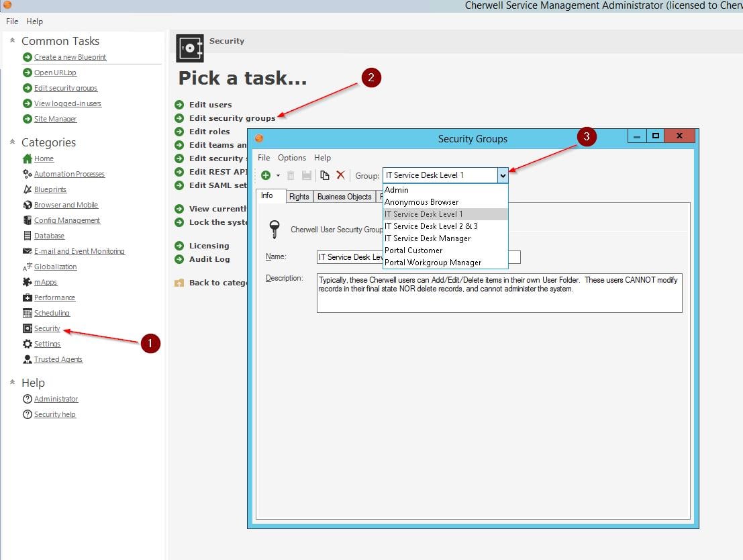Click the Edit users task link
Image resolution: width=743 pixels, height=560 pixels.
210,105
